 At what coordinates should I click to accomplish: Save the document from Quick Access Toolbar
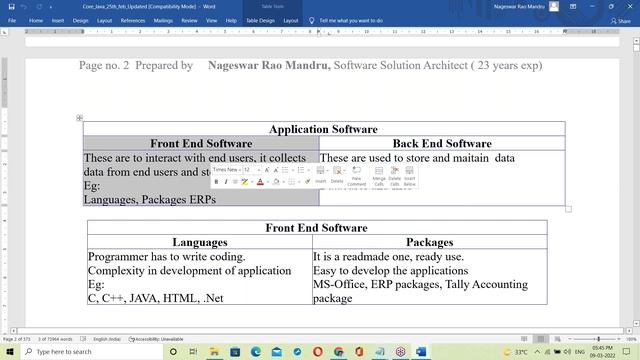click(x=11, y=7)
